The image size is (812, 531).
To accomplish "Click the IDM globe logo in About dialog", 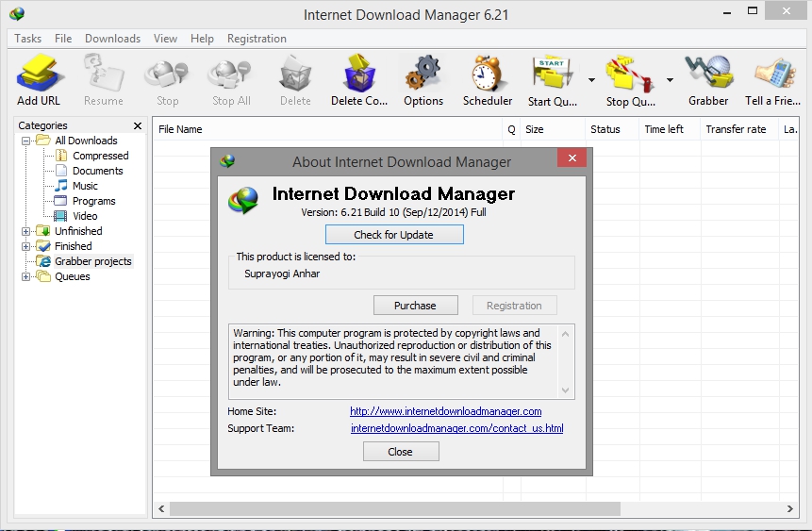I will pos(243,200).
